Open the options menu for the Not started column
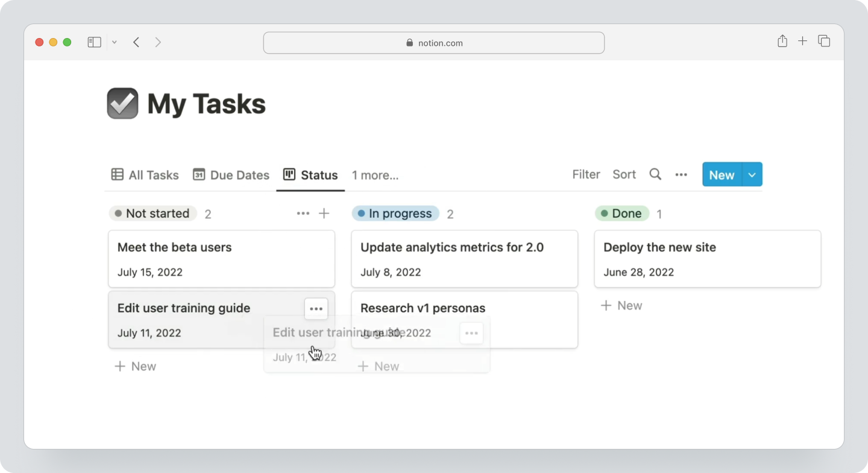The image size is (868, 473). (x=303, y=213)
